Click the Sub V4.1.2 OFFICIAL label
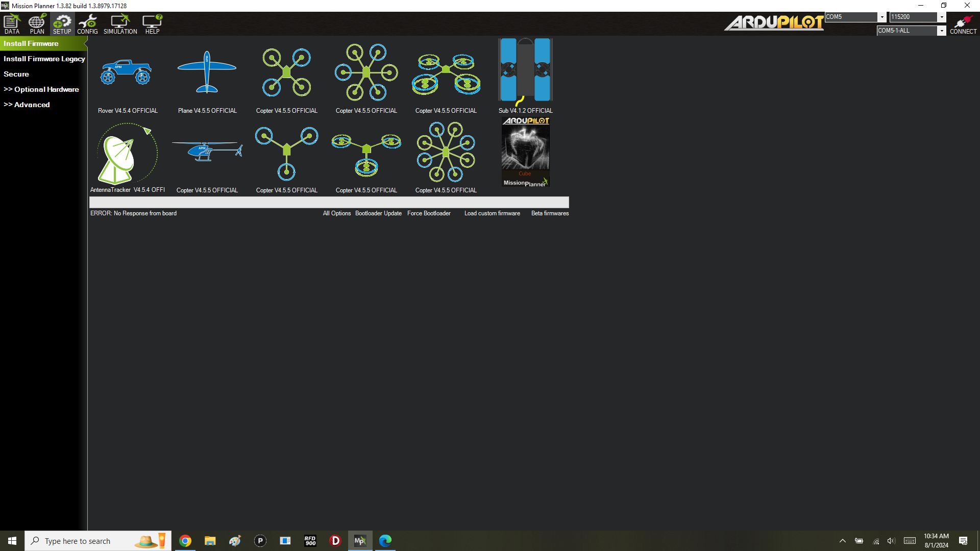This screenshot has width=980, height=551. point(525,111)
